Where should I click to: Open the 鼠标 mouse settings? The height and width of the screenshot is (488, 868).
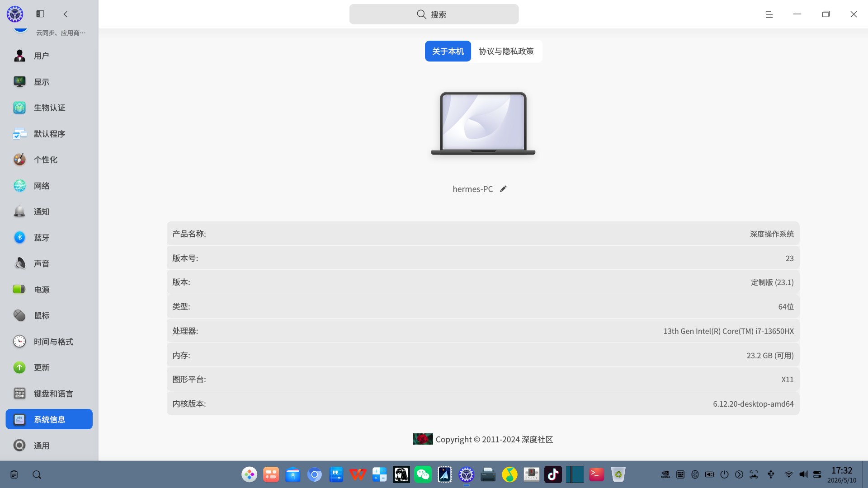point(49,315)
